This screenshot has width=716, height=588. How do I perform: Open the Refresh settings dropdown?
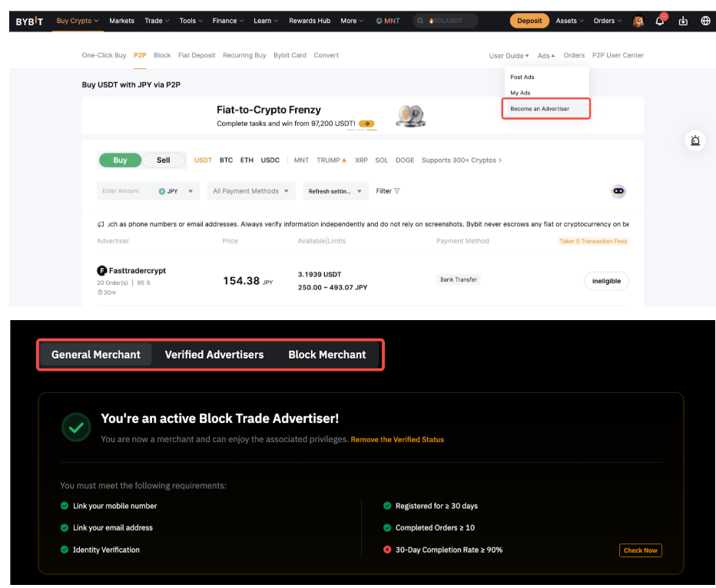pyautogui.click(x=335, y=191)
